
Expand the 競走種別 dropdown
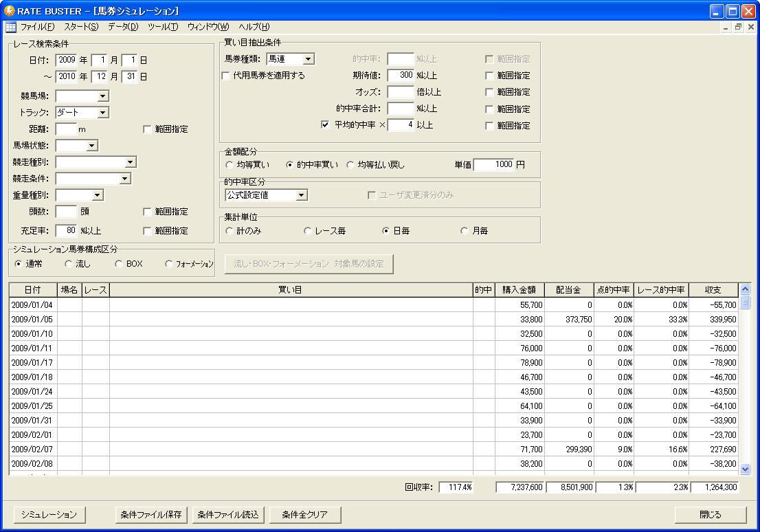130,162
